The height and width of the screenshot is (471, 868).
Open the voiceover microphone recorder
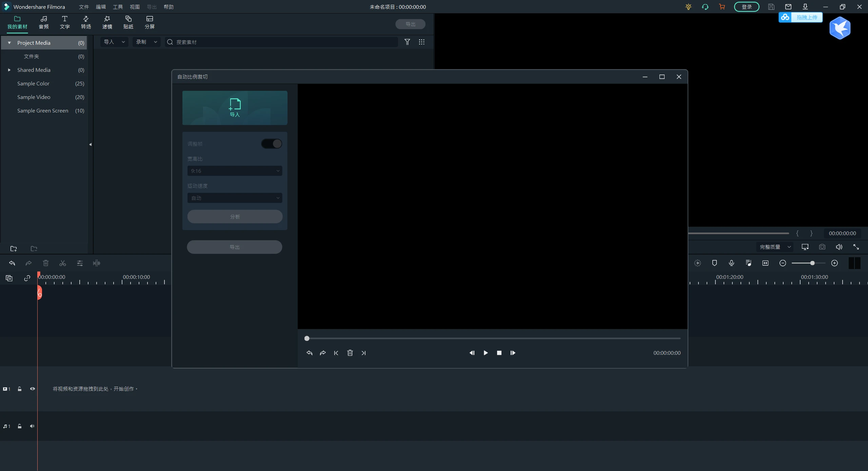tap(731, 263)
